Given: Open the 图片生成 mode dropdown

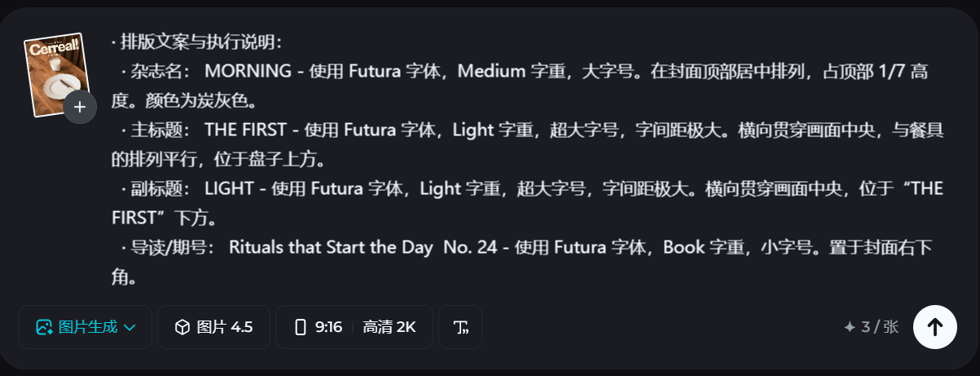Looking at the screenshot, I should click(x=86, y=327).
